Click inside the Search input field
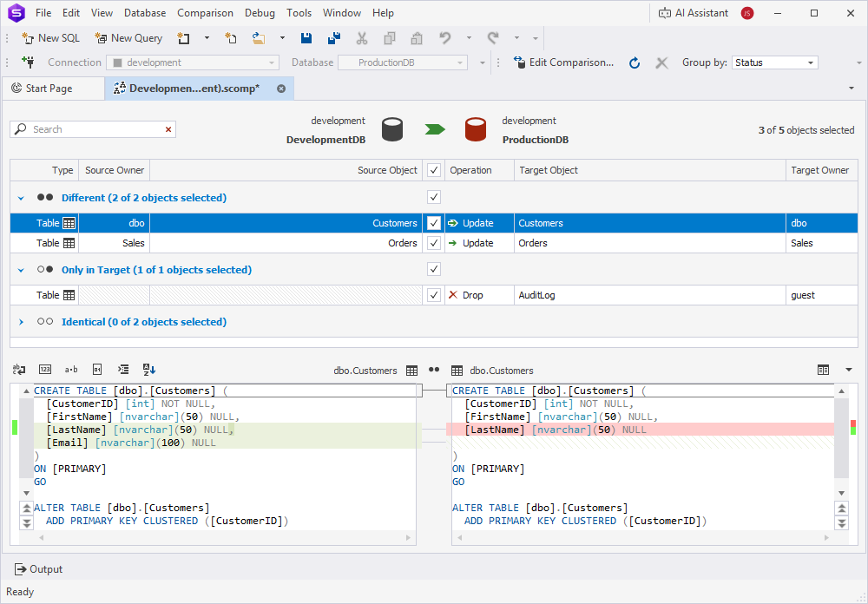Screen dimensions: 868x604 (x=95, y=129)
